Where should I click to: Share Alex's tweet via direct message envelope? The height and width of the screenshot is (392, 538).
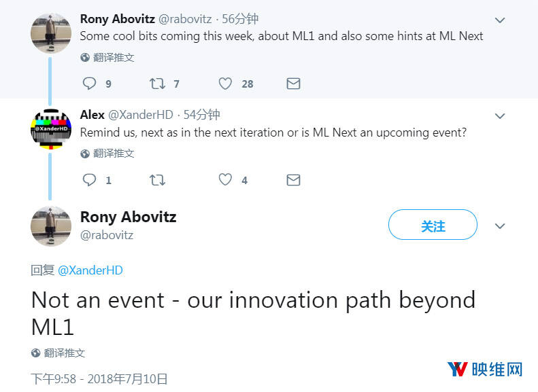(293, 180)
